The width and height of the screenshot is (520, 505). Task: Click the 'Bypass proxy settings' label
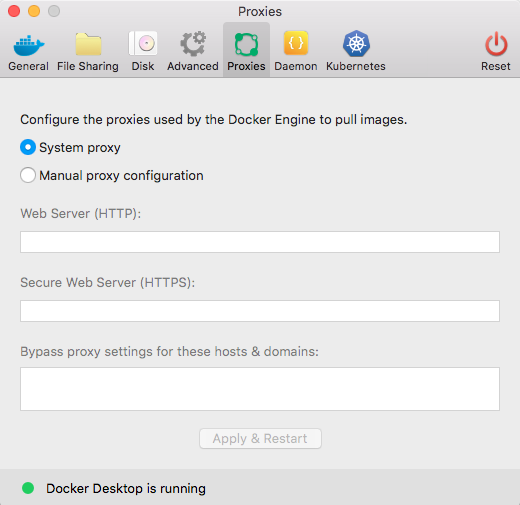(x=169, y=352)
